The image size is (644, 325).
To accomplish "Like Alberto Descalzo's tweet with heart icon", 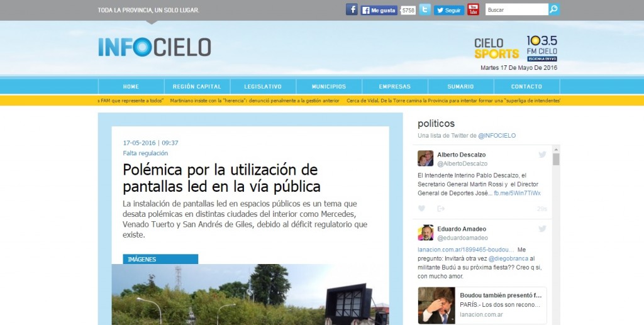I will click(421, 209).
